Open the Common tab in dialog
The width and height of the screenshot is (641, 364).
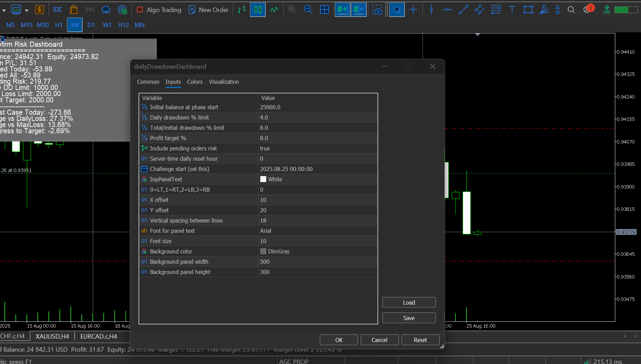pyautogui.click(x=148, y=82)
